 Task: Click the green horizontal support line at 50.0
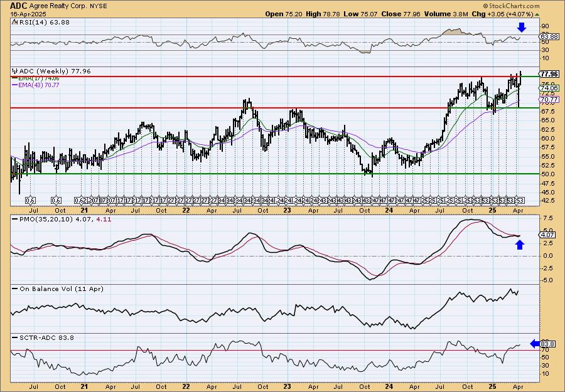275,174
